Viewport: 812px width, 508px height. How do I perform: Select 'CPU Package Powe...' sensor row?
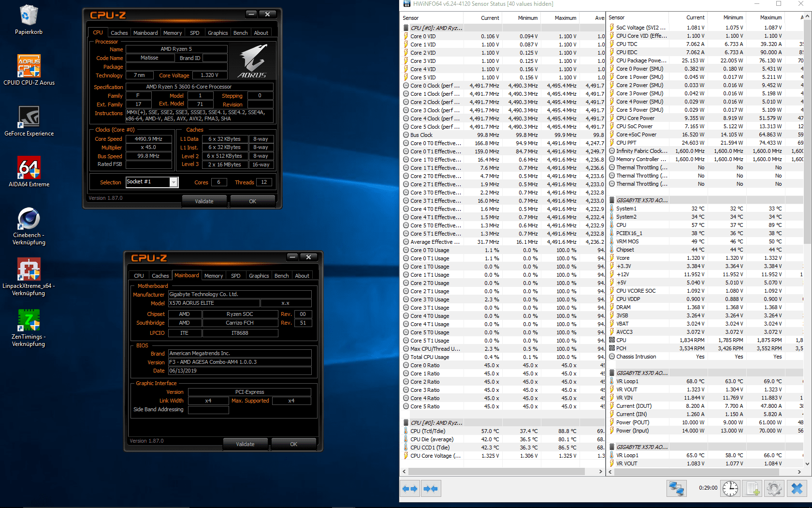pos(706,60)
